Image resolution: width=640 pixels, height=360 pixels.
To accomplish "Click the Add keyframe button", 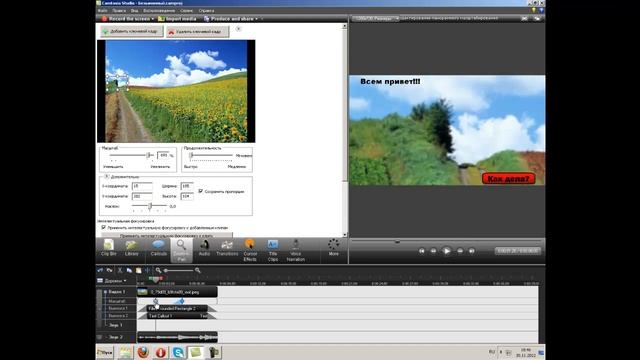I will [x=132, y=31].
